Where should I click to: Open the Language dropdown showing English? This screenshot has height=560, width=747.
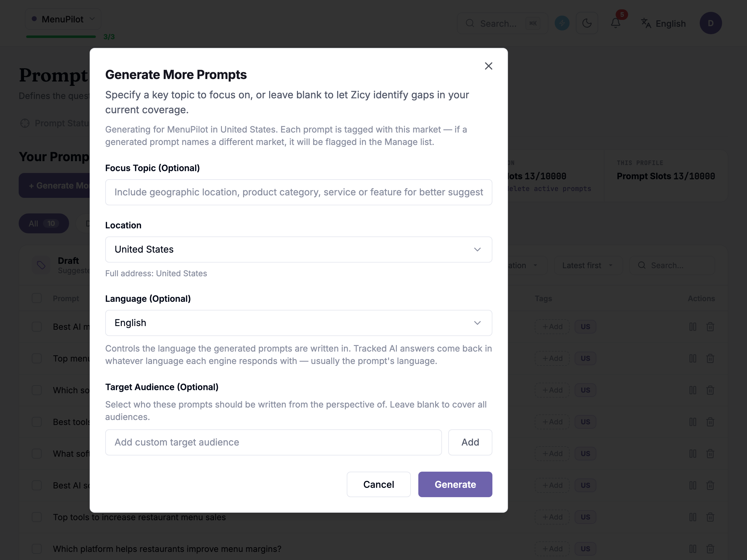pos(298,323)
